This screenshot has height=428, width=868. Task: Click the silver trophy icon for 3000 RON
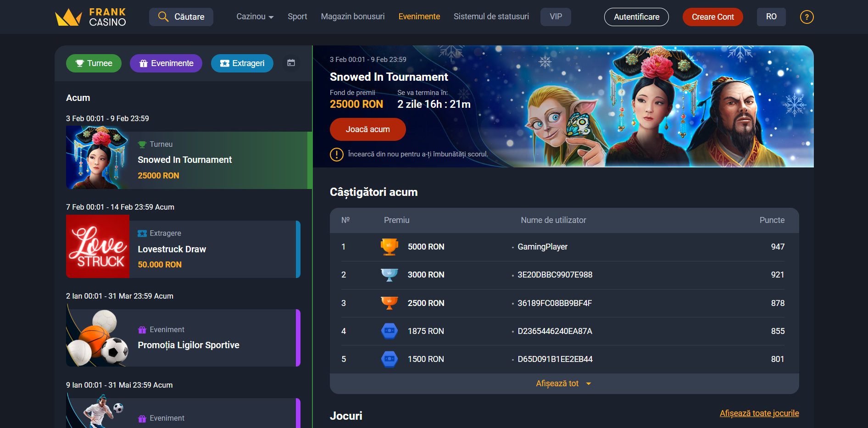[389, 275]
